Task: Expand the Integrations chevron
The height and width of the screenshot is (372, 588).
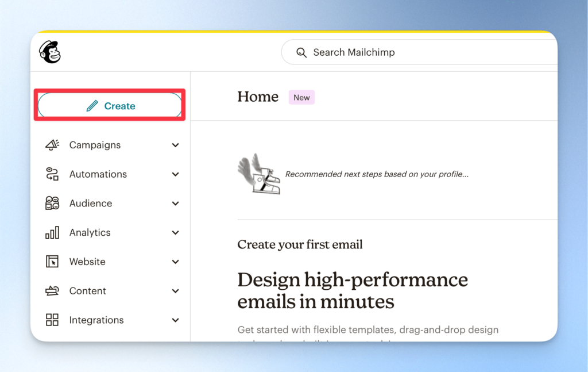Action: (176, 320)
